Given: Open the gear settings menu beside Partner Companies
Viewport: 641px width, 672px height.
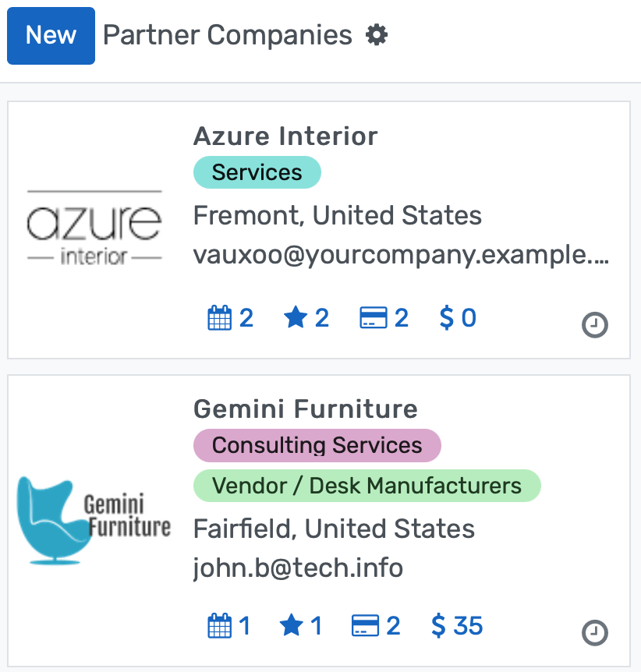Looking at the screenshot, I should pyautogui.click(x=376, y=35).
